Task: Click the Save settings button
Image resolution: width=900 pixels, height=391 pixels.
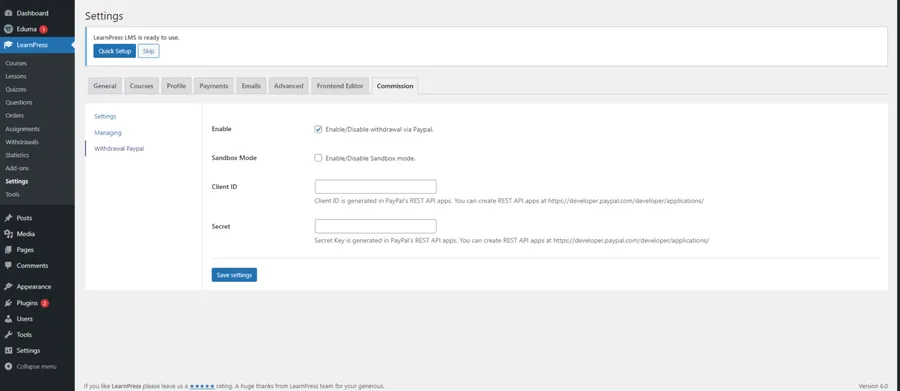Action: point(234,275)
